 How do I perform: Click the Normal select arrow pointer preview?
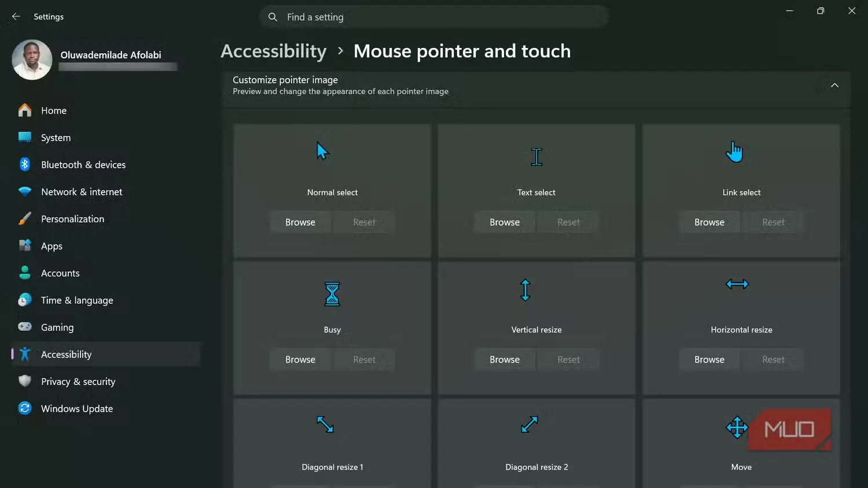pyautogui.click(x=322, y=151)
